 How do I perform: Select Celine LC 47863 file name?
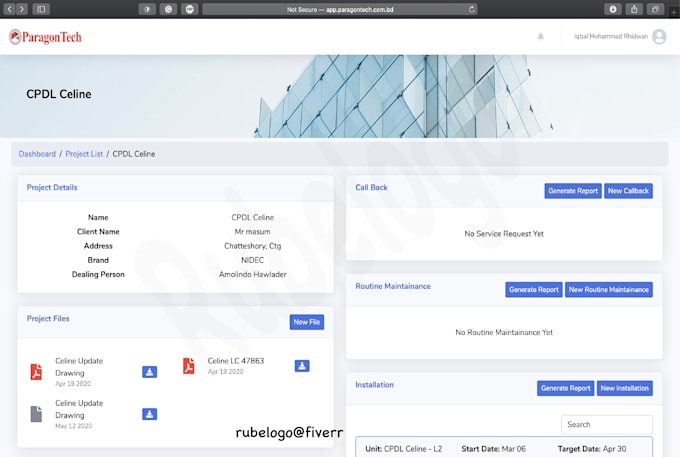[x=235, y=361]
